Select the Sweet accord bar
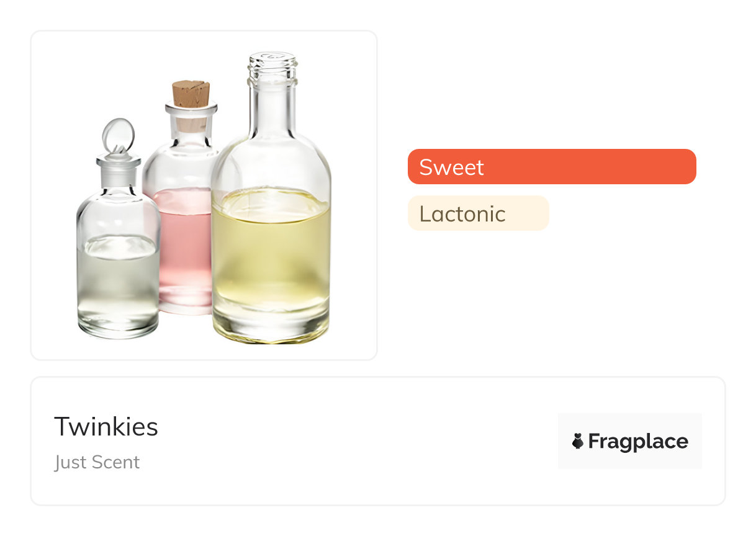The width and height of the screenshot is (756, 536). pyautogui.click(x=551, y=167)
